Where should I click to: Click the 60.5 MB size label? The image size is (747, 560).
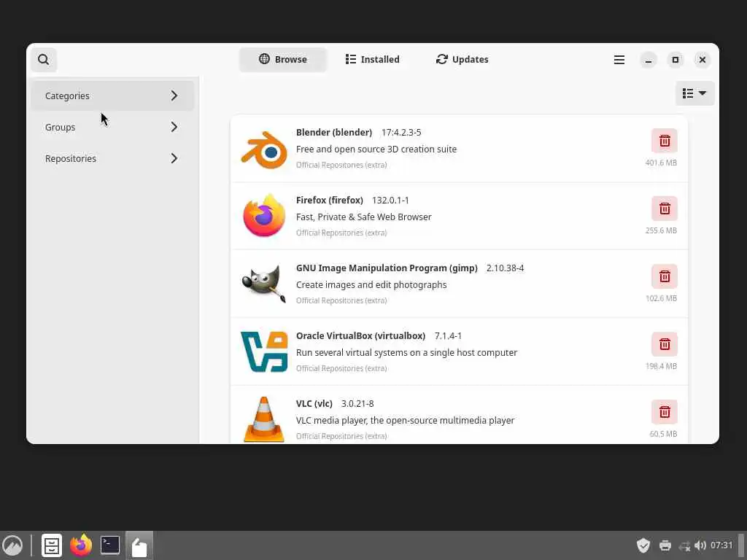click(663, 435)
